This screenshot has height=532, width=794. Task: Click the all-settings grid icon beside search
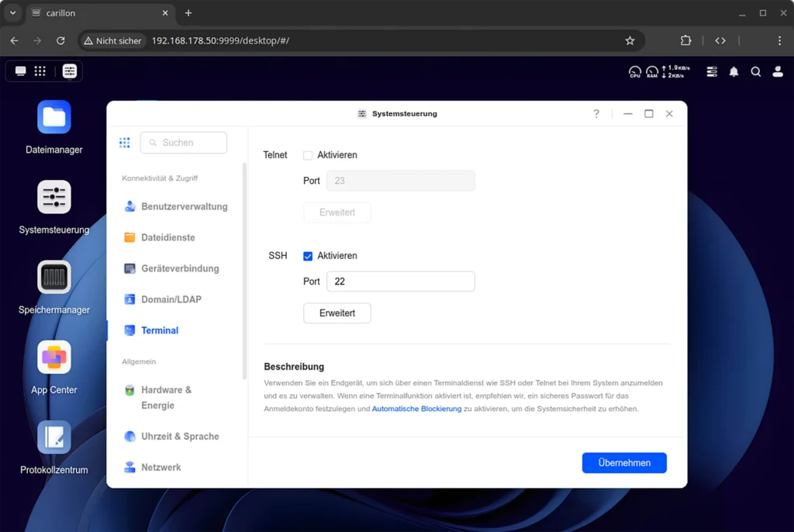coord(124,143)
